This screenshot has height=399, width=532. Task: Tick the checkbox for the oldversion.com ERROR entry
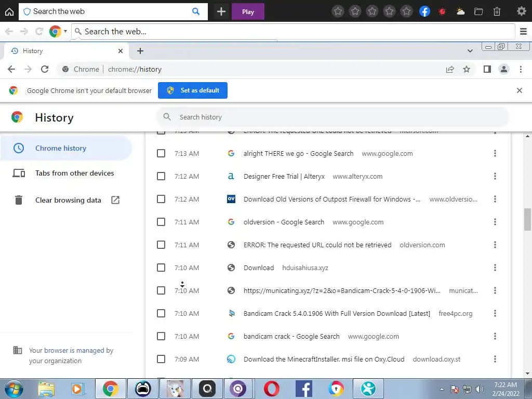(x=161, y=245)
